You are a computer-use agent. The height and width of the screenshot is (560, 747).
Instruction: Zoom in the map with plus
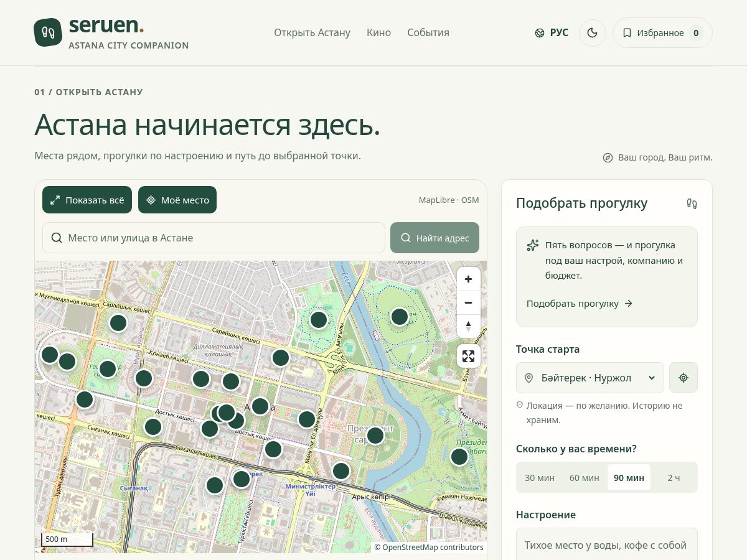click(468, 279)
